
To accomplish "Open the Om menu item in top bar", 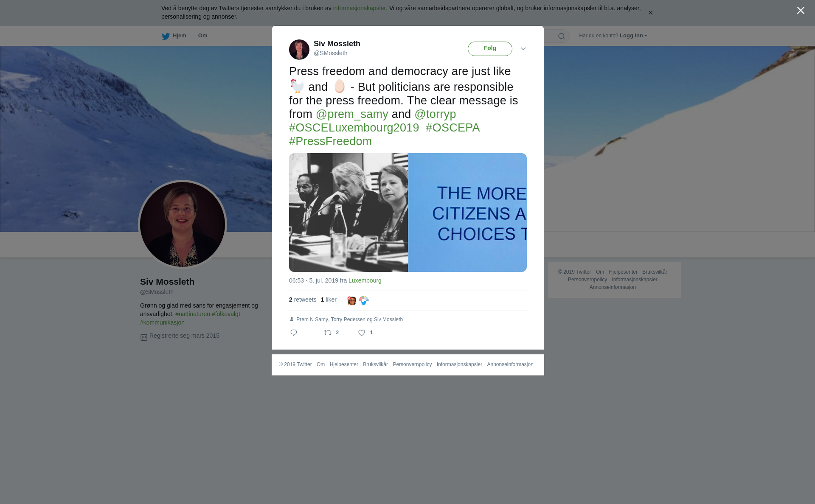I will tap(203, 36).
